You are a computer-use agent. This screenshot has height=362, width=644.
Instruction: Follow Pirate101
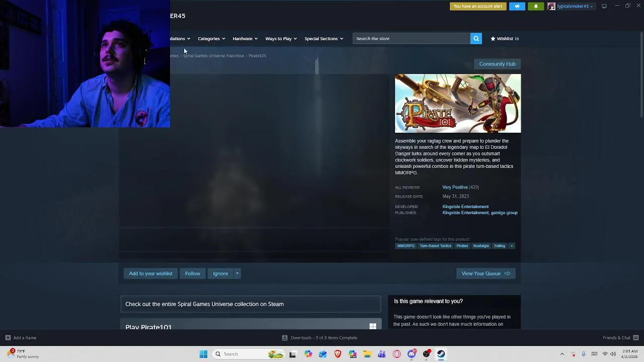(x=192, y=274)
